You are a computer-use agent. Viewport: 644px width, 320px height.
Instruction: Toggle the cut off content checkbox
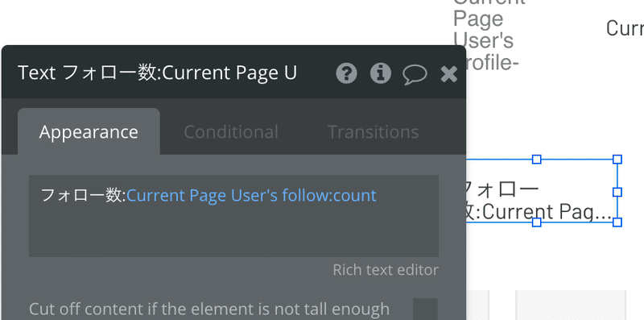click(x=425, y=309)
